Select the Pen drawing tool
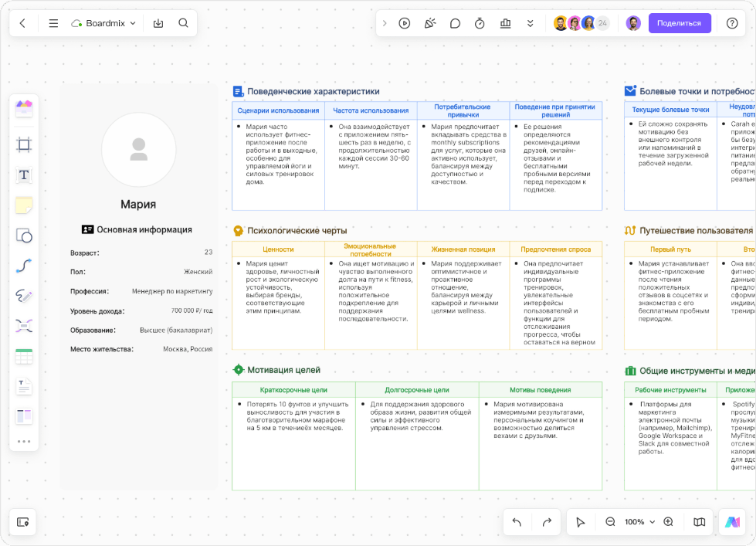 click(x=24, y=296)
